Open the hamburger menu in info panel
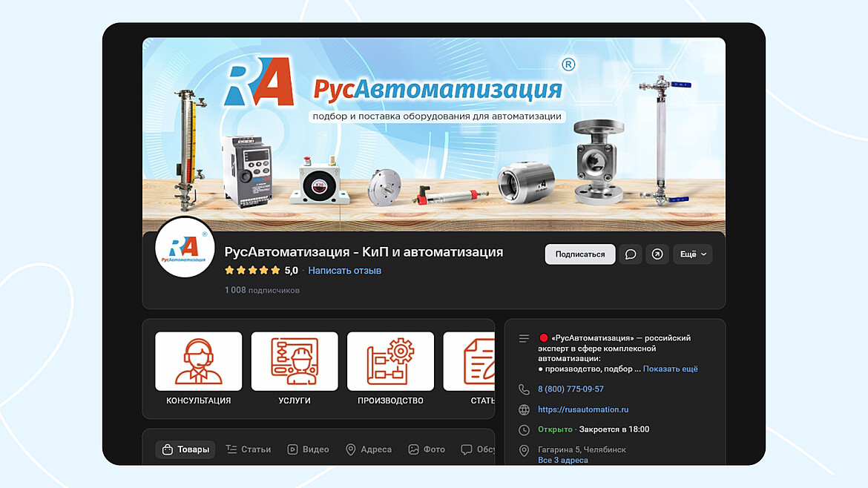The height and width of the screenshot is (488, 868). pos(525,337)
